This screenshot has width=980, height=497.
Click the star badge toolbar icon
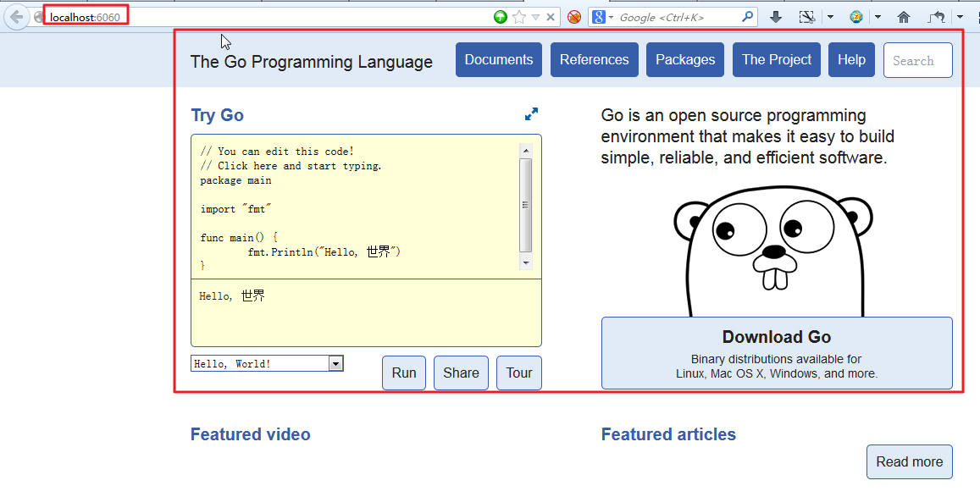point(856,17)
